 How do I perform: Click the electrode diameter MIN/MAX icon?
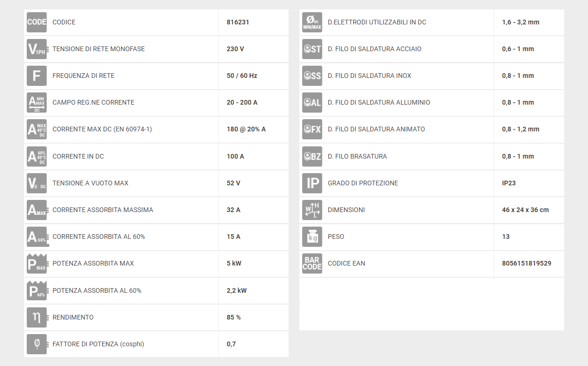click(x=312, y=22)
